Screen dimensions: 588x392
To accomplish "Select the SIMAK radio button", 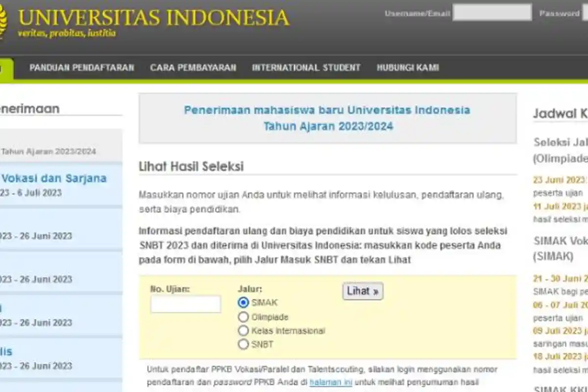I will [x=243, y=303].
